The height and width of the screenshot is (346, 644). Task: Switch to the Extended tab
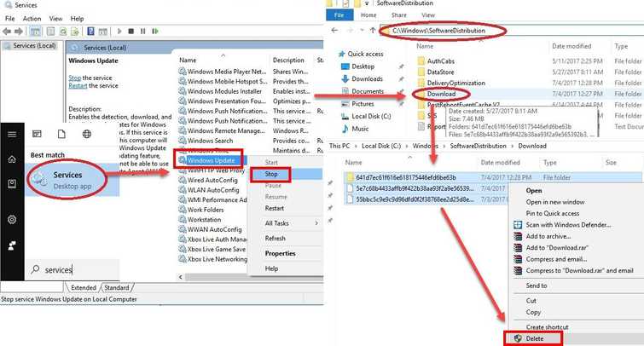point(84,288)
